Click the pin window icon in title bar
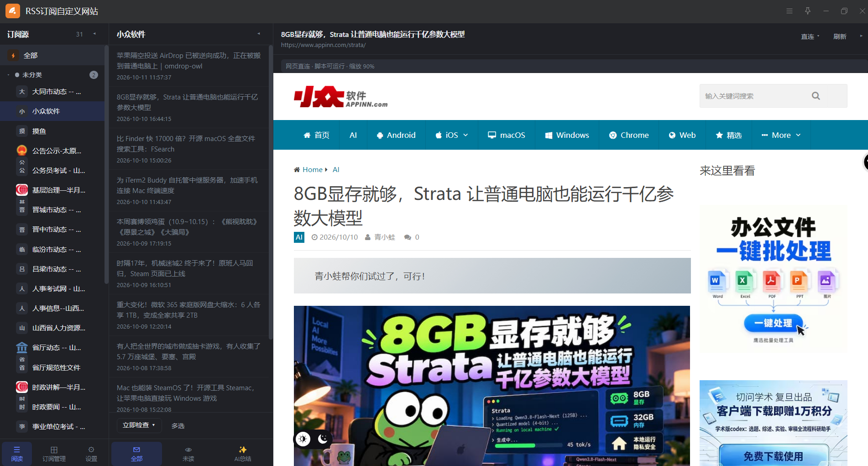Screen dimensions: 868x466 pyautogui.click(x=808, y=11)
